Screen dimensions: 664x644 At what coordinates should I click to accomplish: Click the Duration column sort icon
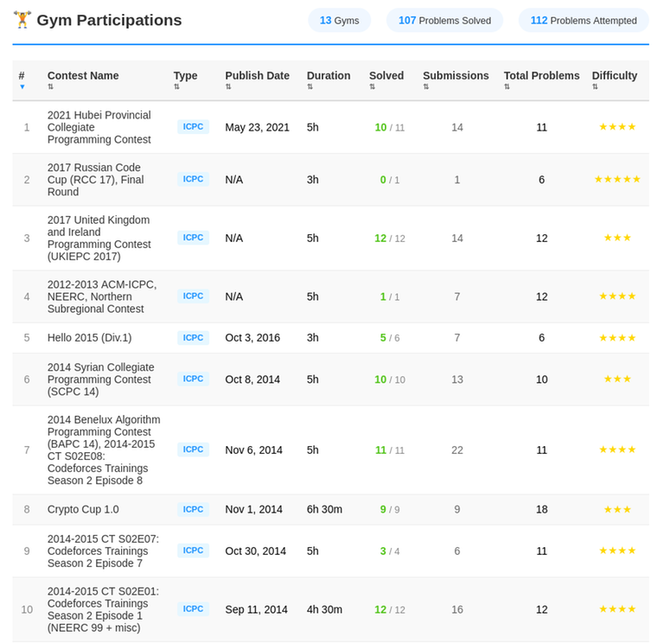tap(310, 87)
